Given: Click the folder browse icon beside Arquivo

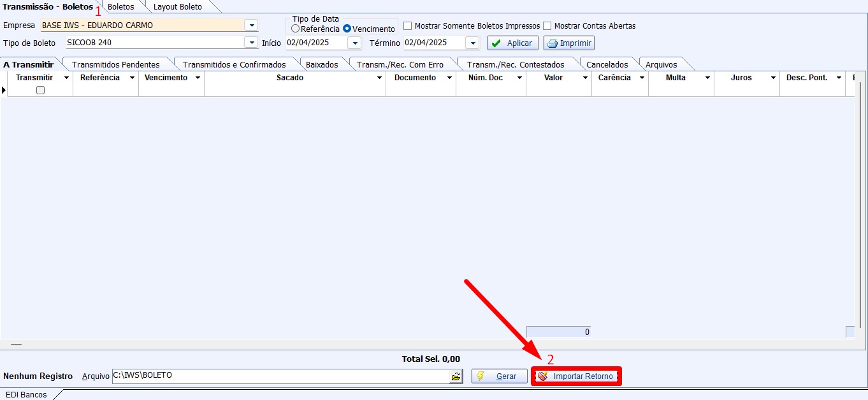Looking at the screenshot, I should [x=456, y=376].
